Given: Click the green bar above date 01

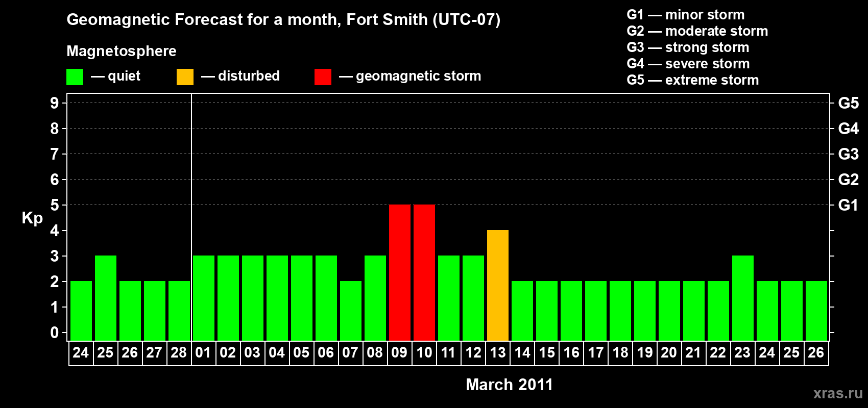Looking at the screenshot, I should point(204,298).
